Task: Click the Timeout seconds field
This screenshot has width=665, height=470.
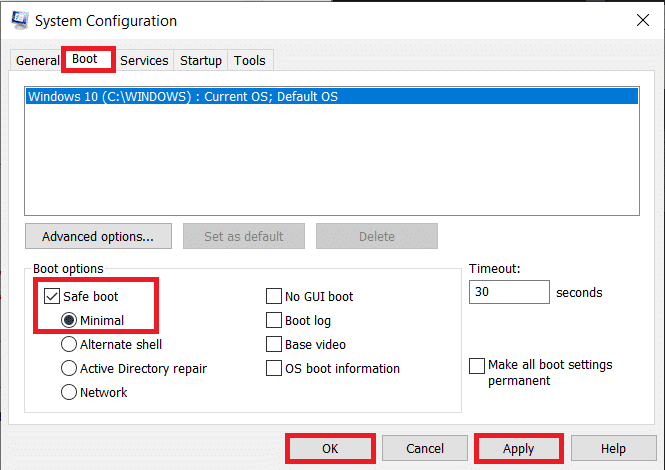Action: 508,293
